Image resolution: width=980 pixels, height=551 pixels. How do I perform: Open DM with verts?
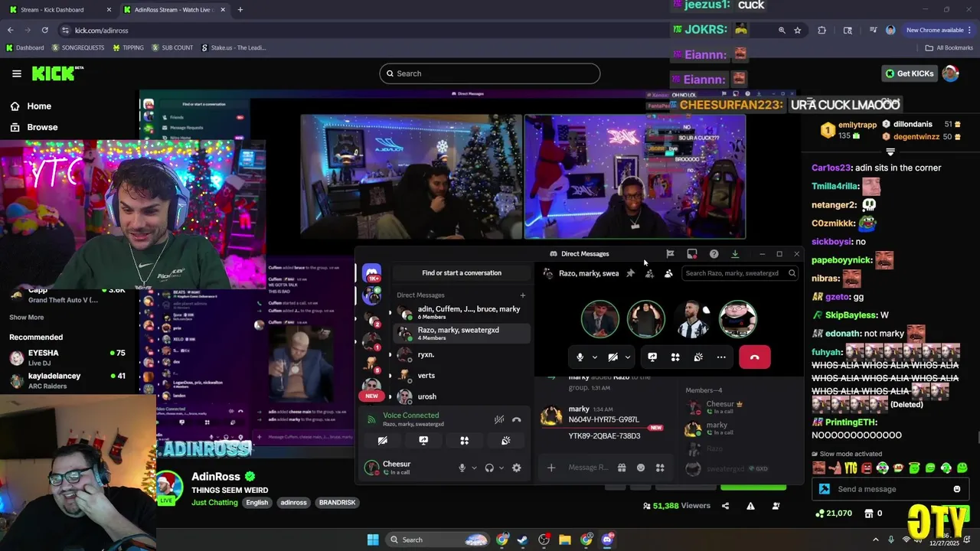[x=462, y=376]
